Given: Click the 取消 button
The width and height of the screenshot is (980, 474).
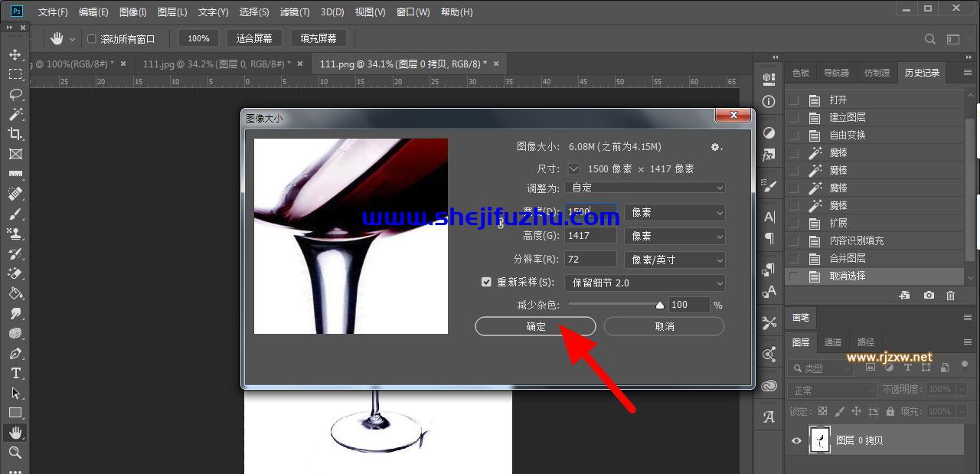Looking at the screenshot, I should 664,326.
